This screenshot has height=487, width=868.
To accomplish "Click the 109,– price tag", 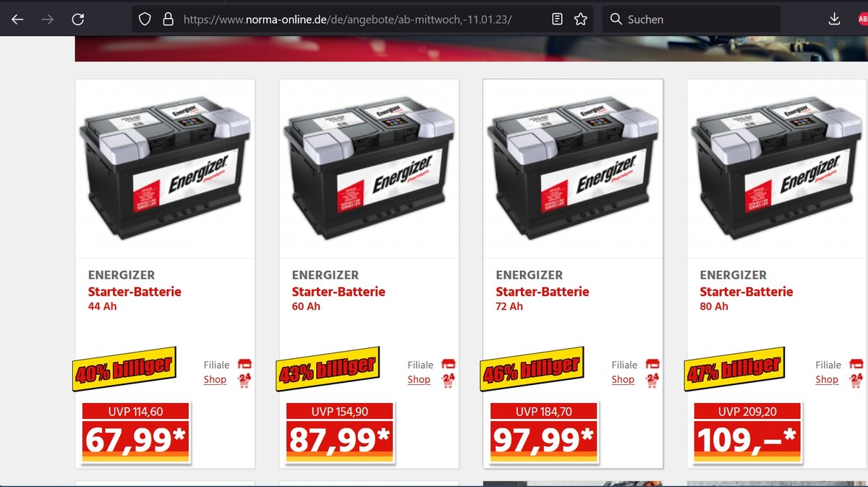I will coord(747,432).
